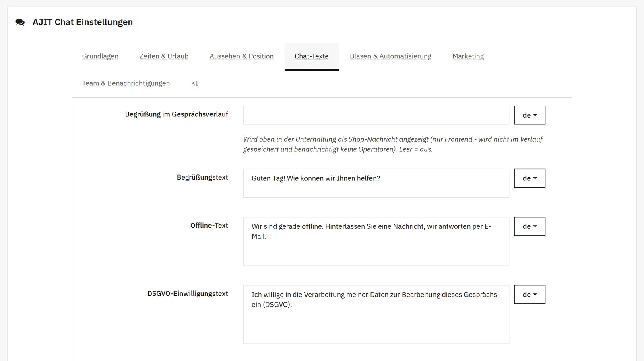Select the KI tab
This screenshot has width=644, height=361.
tap(194, 83)
